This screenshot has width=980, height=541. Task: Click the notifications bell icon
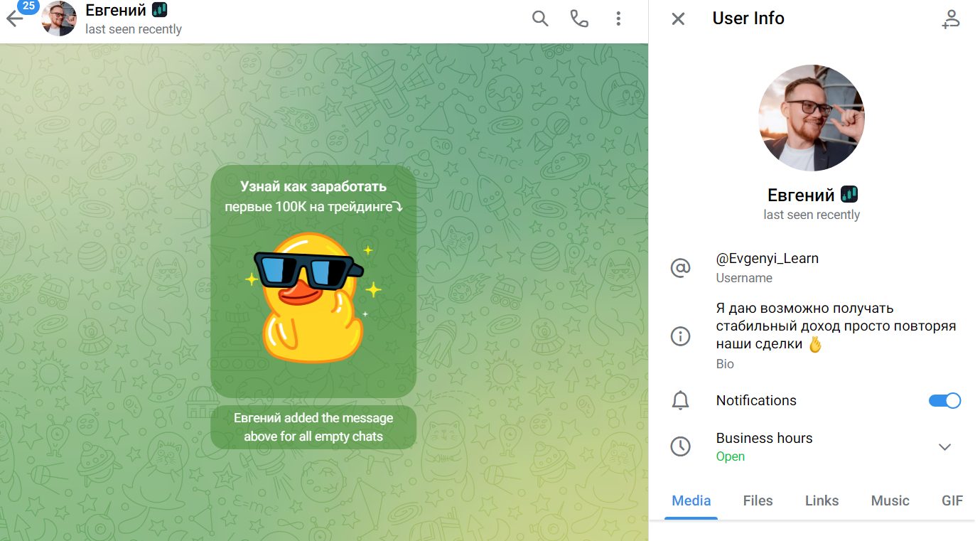[680, 400]
